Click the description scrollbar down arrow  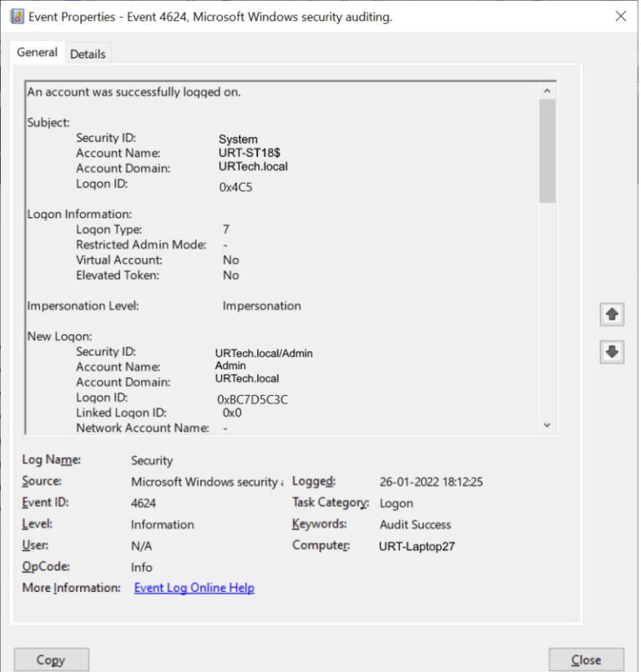pos(548,425)
